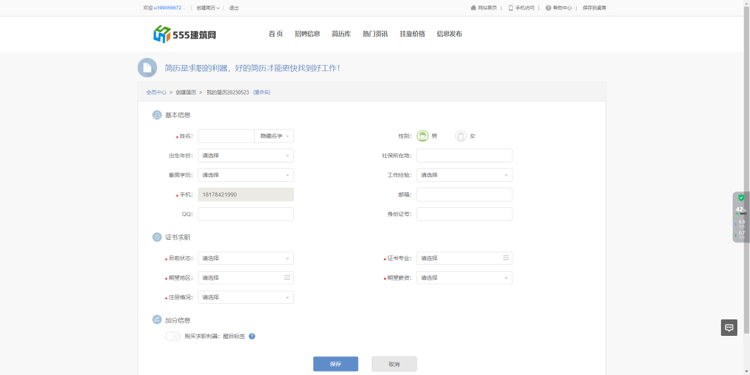Click the help-center question icon in top bar
Screen dimensions: 750x375
pyautogui.click(x=548, y=8)
